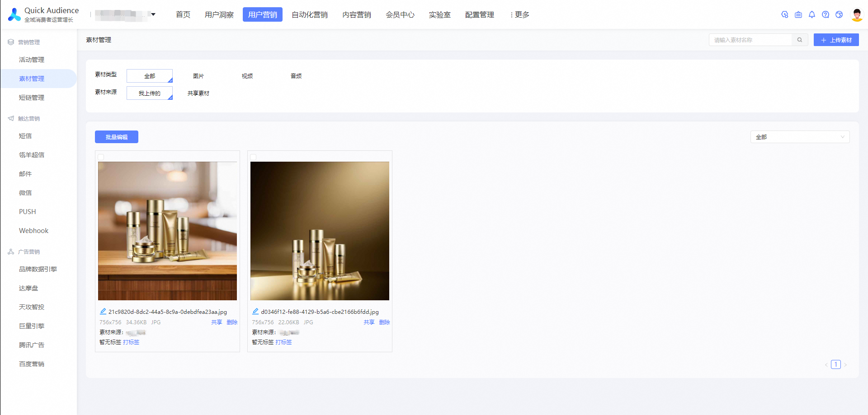Focus the 请输入素材名称 search field
The image size is (868, 415).
point(750,40)
